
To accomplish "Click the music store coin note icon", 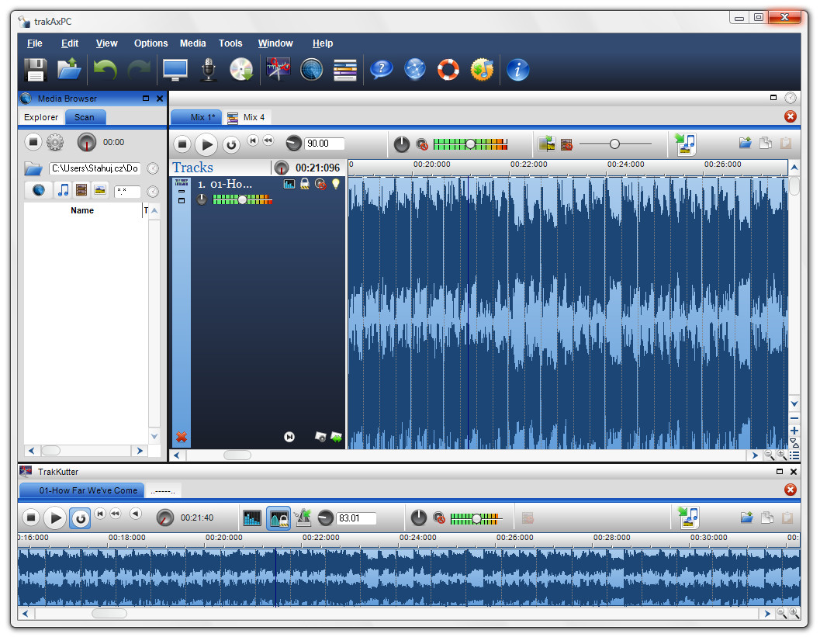I will tap(482, 69).
